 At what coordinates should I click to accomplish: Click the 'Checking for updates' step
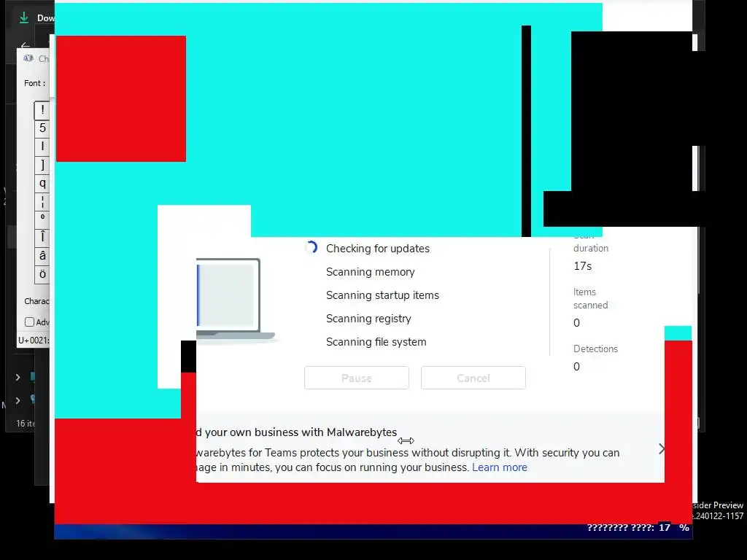coord(377,249)
